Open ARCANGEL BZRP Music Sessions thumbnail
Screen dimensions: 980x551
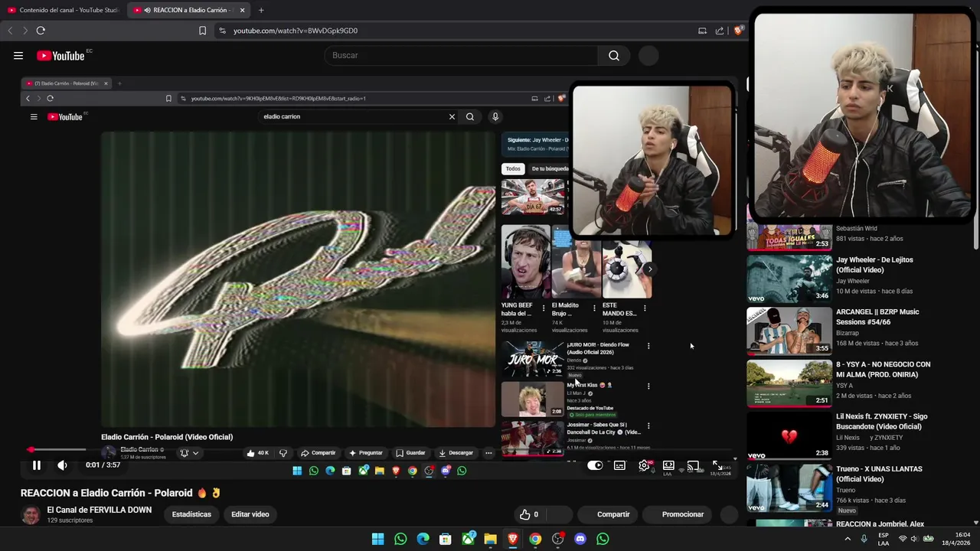[x=789, y=331]
